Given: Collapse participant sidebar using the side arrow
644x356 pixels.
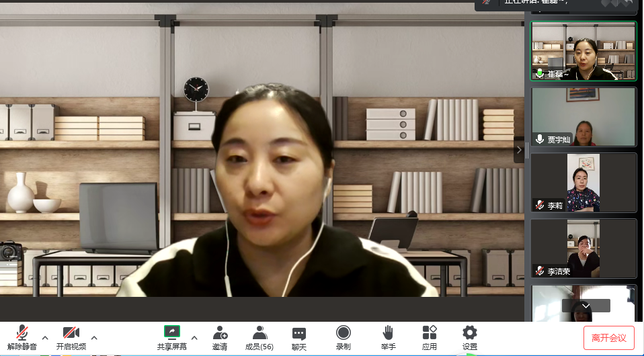Looking at the screenshot, I should point(518,150).
